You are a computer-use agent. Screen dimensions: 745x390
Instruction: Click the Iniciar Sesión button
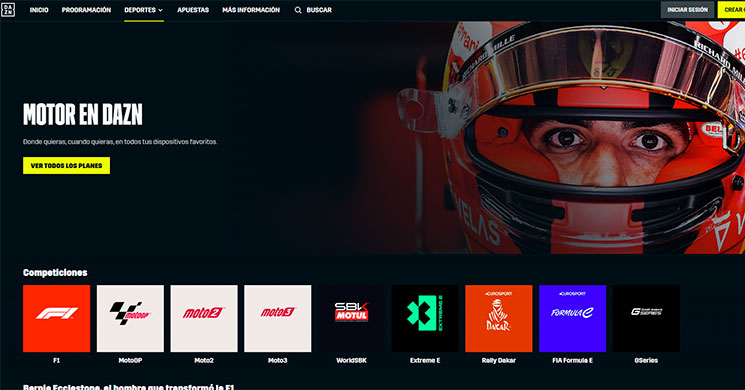click(x=687, y=10)
